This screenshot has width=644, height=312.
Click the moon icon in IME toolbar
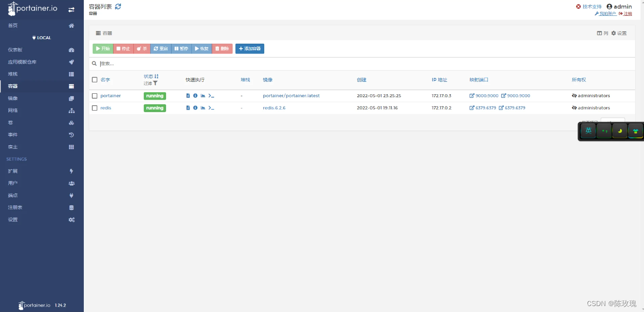pos(620,131)
